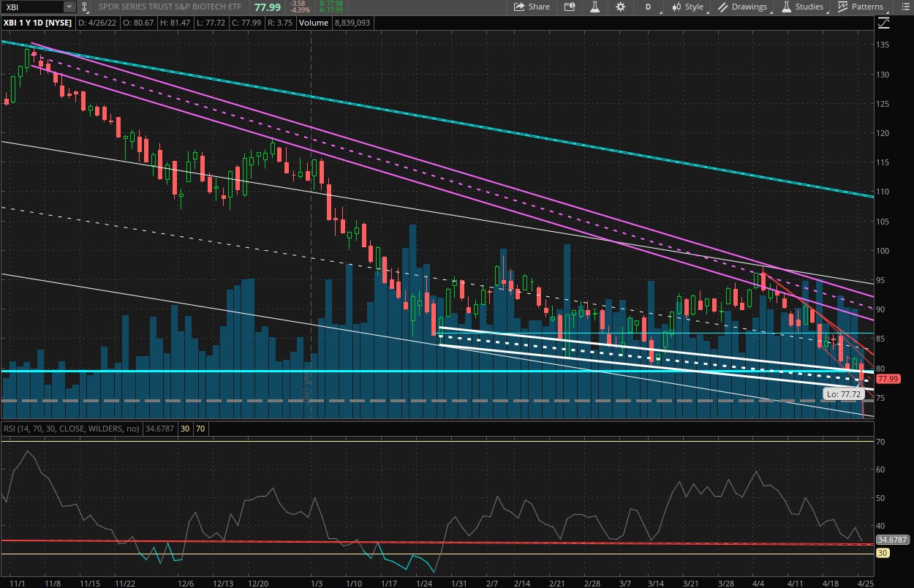Open the chart grid layout icon
The image size is (914, 588).
pyautogui.click(x=568, y=7)
